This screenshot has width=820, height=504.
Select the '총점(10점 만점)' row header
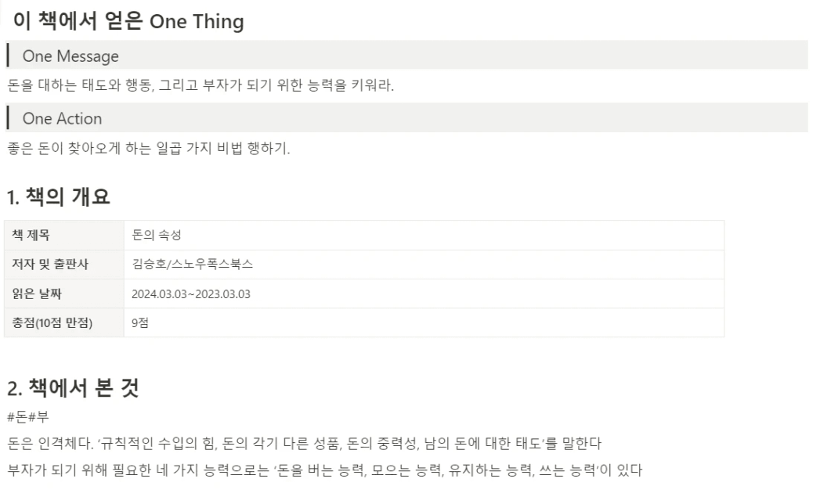[x=64, y=322]
